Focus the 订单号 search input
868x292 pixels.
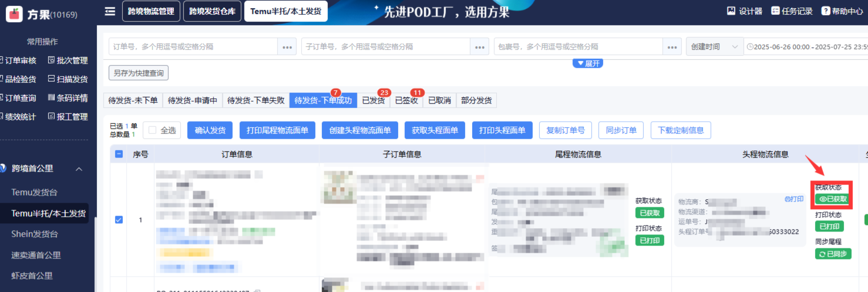(193, 47)
